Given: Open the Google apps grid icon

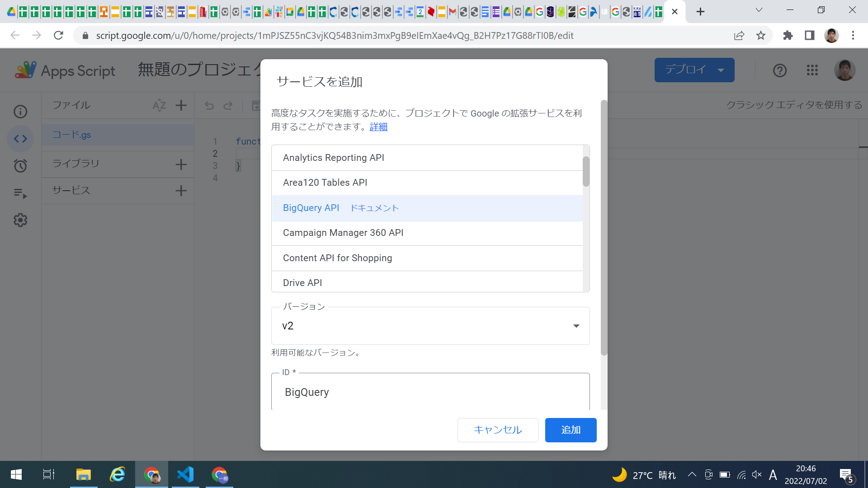Looking at the screenshot, I should 812,70.
